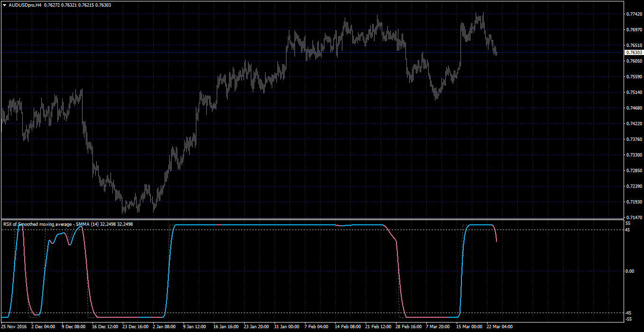Screen dimensions: 644x332
Task: Click price axis label 0.76510
Action: (x=634, y=46)
